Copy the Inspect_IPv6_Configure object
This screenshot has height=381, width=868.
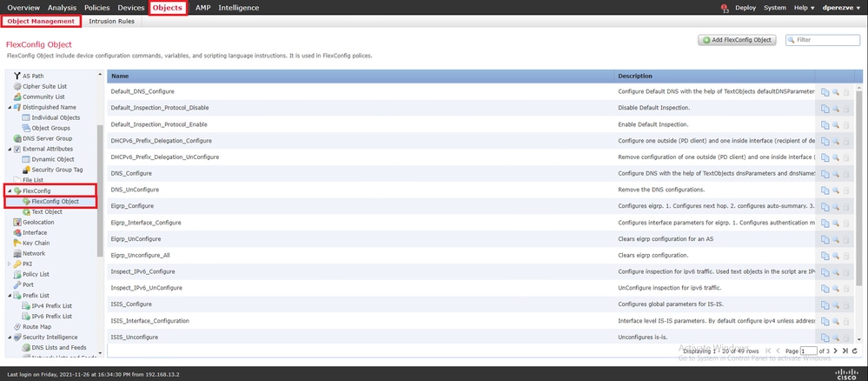pyautogui.click(x=825, y=272)
